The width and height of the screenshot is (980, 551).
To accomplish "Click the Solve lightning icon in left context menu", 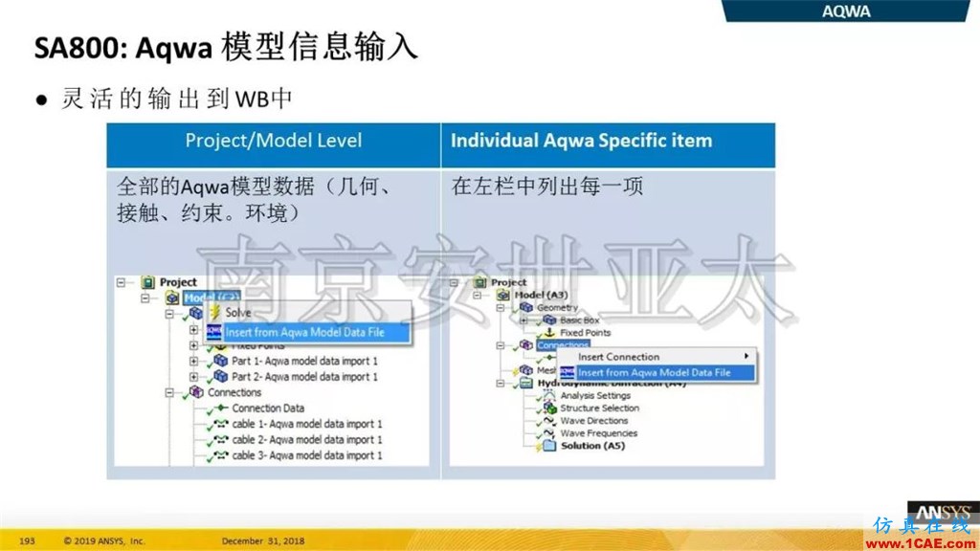I will 215,312.
